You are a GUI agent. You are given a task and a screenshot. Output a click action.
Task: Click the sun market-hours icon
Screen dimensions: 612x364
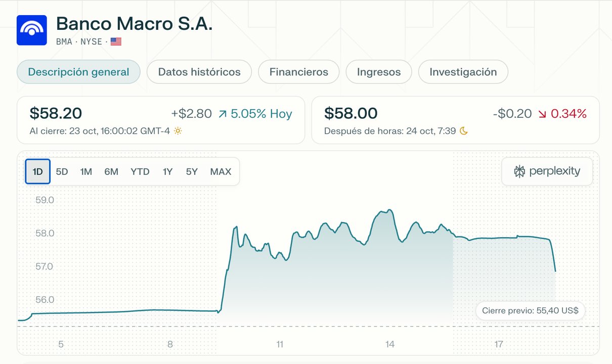178,131
